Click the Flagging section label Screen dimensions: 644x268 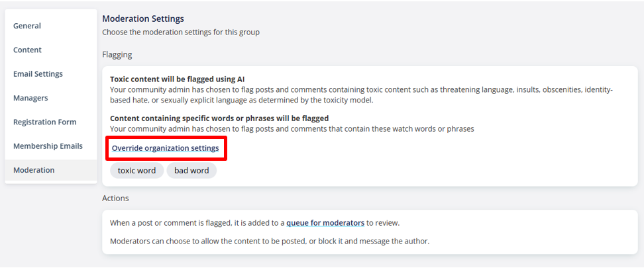117,54
